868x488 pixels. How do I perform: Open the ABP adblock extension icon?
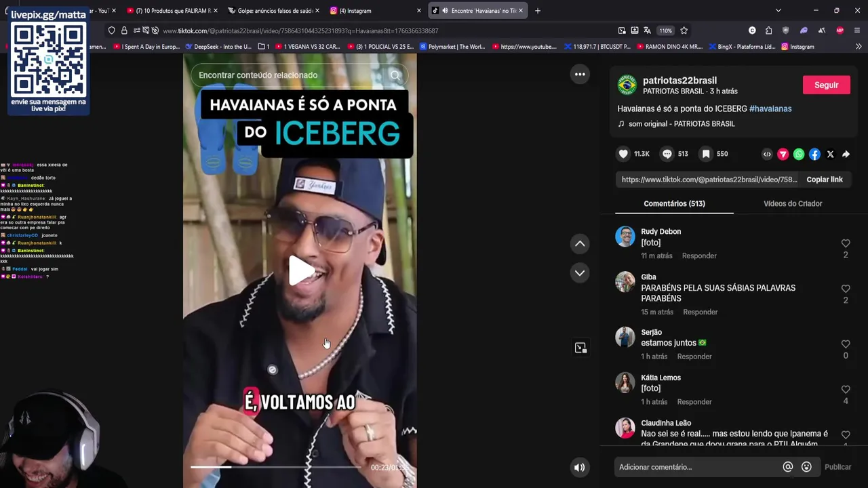(x=840, y=30)
